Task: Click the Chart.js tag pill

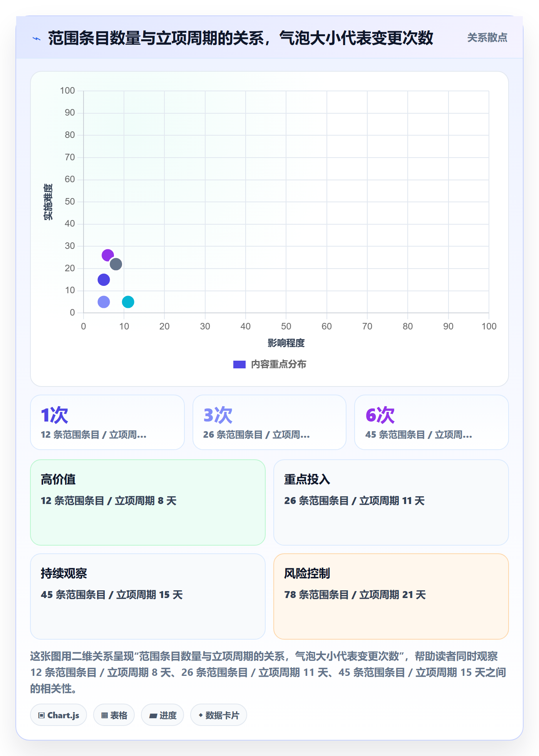Action: point(59,715)
